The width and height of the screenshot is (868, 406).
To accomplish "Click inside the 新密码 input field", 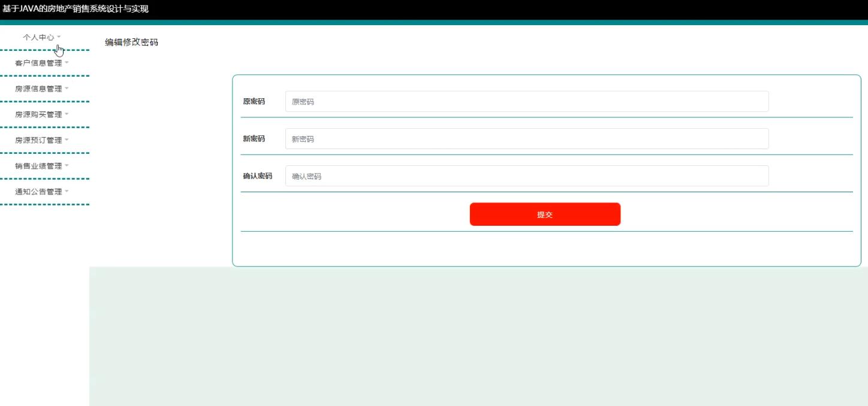I will click(526, 138).
